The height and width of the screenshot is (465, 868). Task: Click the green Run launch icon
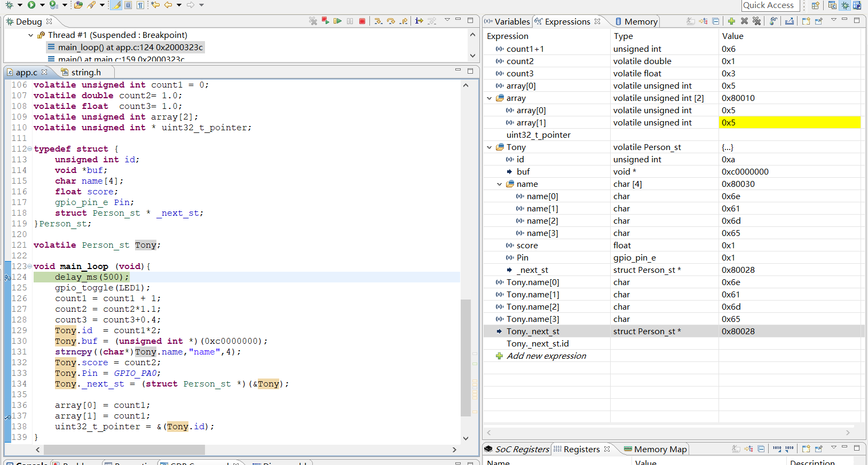31,5
